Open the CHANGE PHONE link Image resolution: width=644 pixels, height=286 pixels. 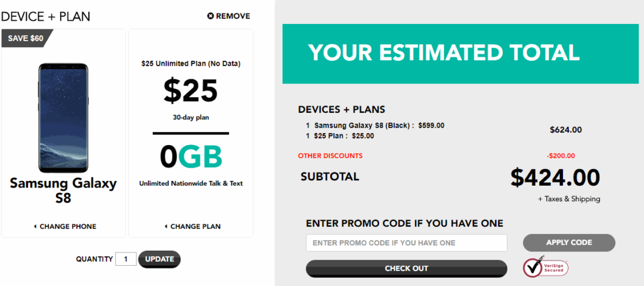click(x=65, y=226)
